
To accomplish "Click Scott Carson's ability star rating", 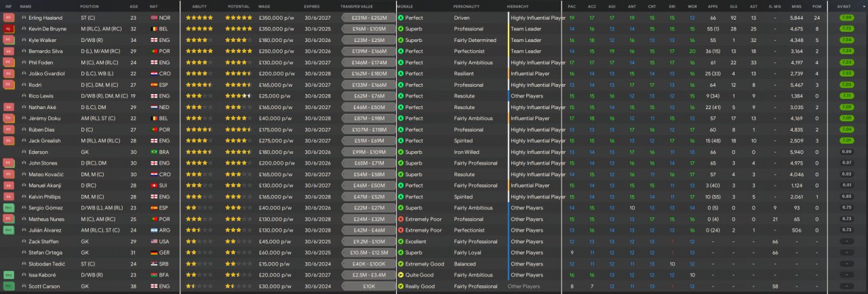I will 200,287.
